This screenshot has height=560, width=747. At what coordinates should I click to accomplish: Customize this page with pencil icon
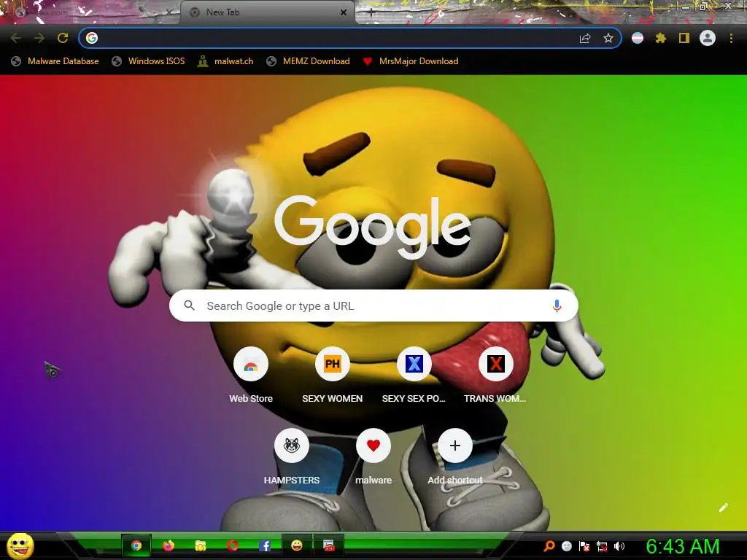coord(723,507)
